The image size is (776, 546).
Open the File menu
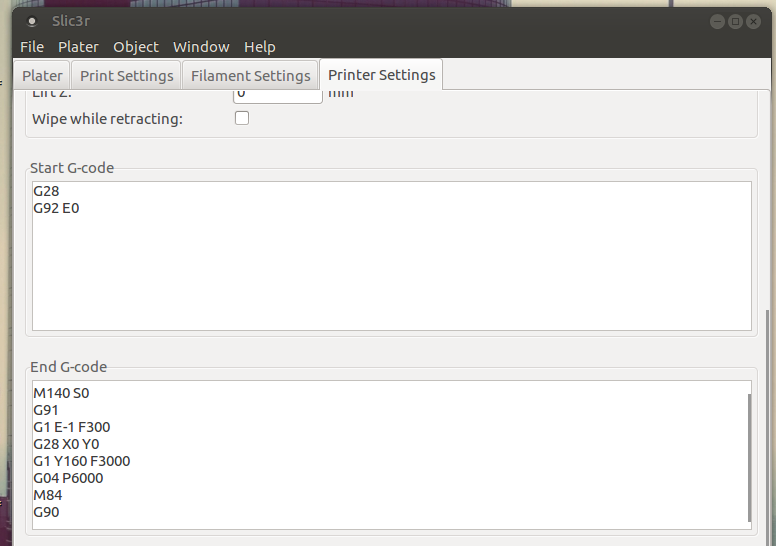(32, 47)
